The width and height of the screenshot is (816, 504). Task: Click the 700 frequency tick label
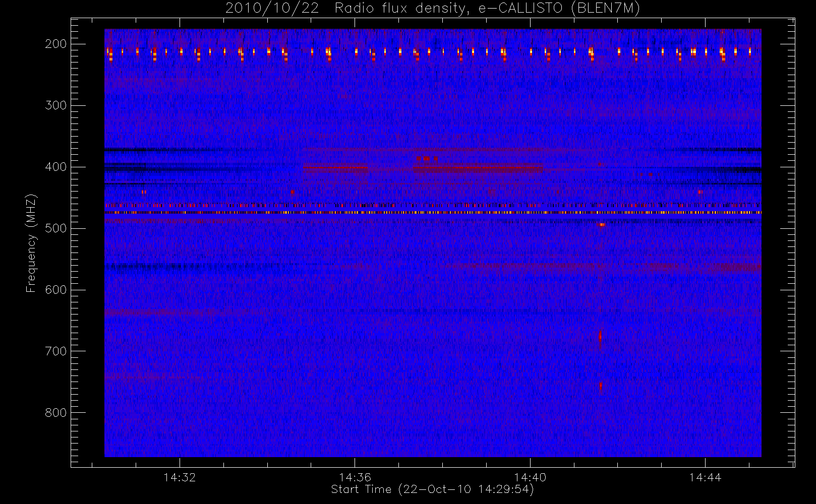coord(56,351)
